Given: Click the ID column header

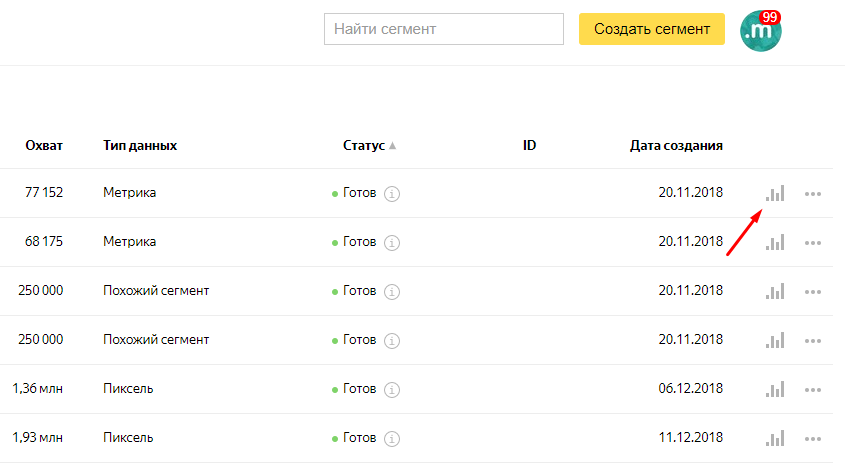Looking at the screenshot, I should [x=529, y=145].
